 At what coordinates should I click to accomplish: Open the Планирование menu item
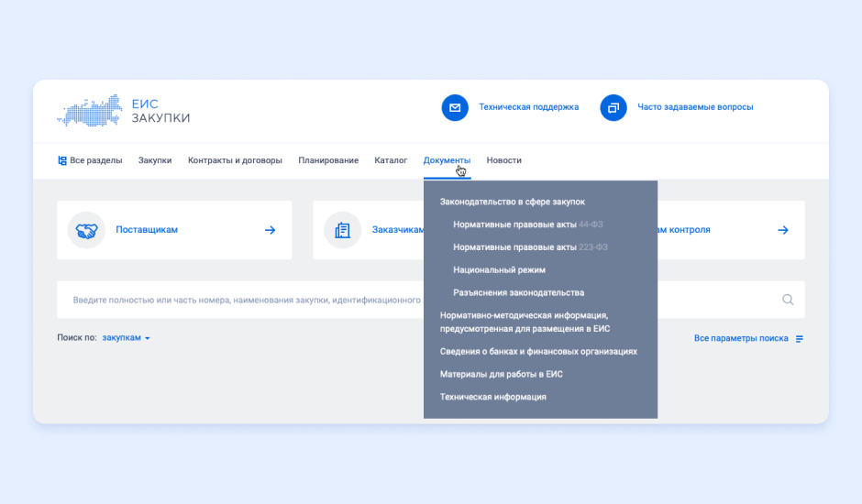[x=328, y=160]
